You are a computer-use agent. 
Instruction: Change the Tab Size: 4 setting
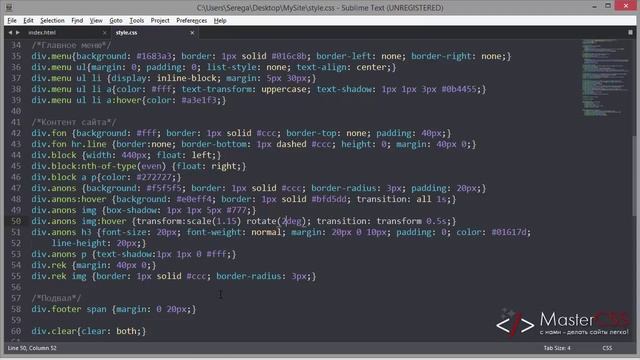coord(557,348)
